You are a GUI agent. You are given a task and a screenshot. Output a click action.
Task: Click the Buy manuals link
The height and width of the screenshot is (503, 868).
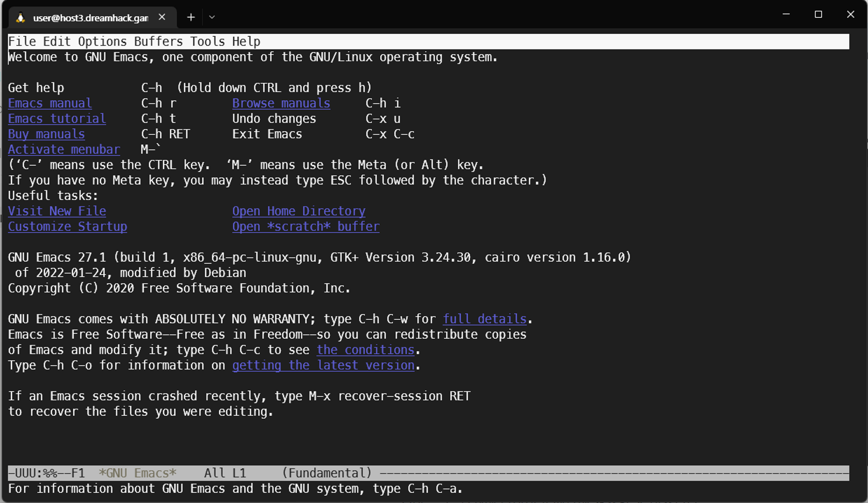tap(47, 134)
